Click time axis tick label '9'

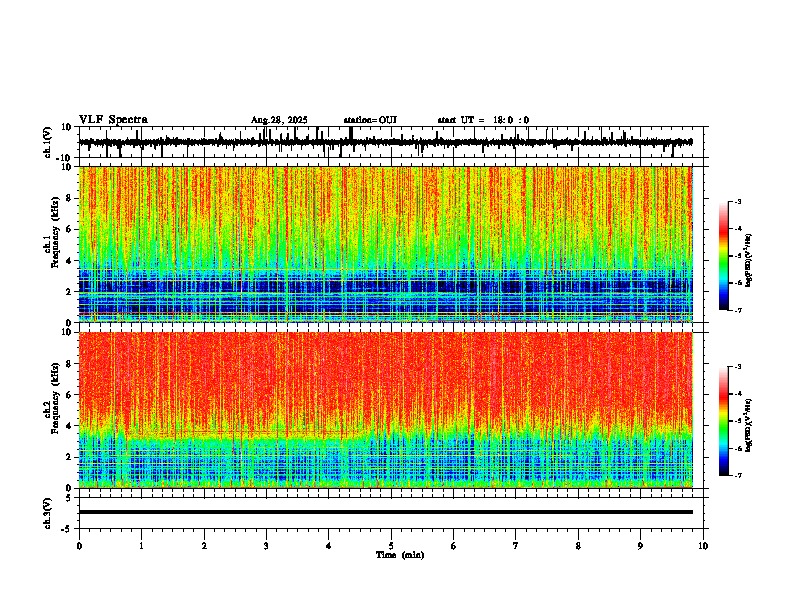[640, 546]
